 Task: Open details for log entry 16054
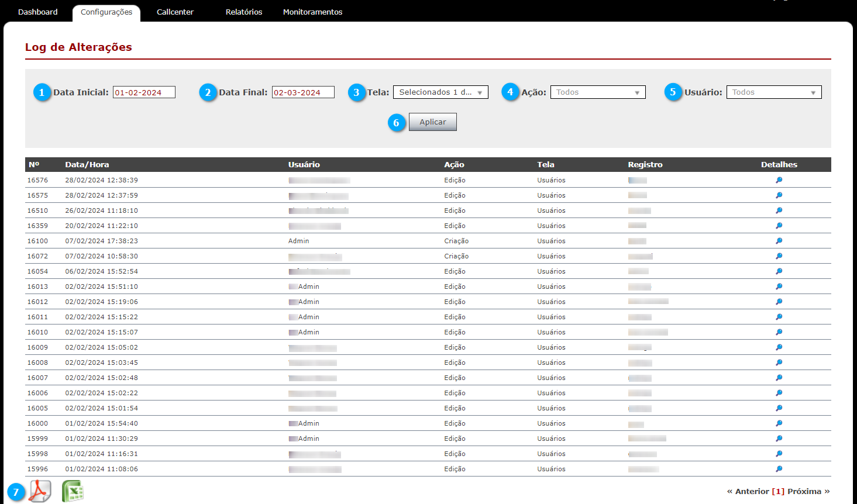[779, 271]
